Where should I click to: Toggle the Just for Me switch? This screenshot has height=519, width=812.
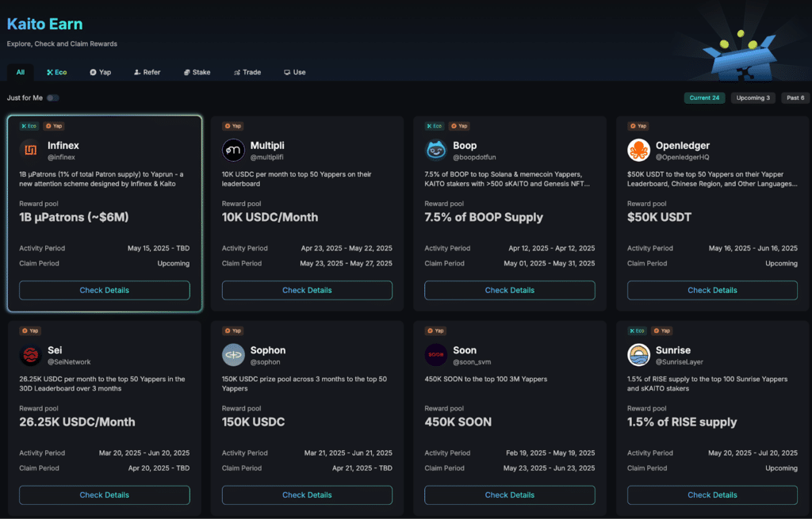point(53,97)
